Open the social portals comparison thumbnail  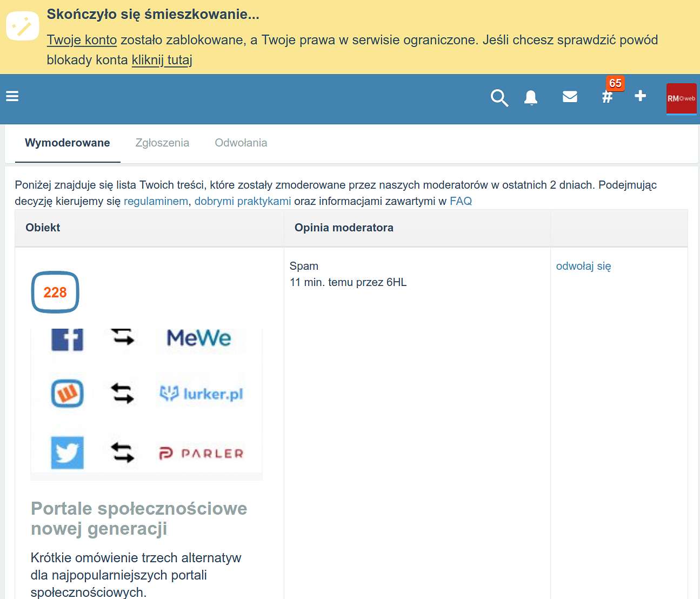[x=146, y=404]
